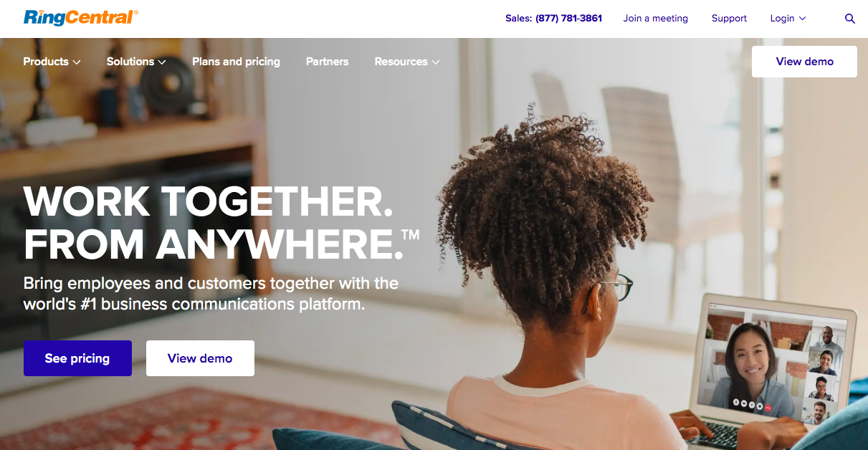Click microphone icon in laptop video call
Screen dimensions: 868x450
(736, 402)
